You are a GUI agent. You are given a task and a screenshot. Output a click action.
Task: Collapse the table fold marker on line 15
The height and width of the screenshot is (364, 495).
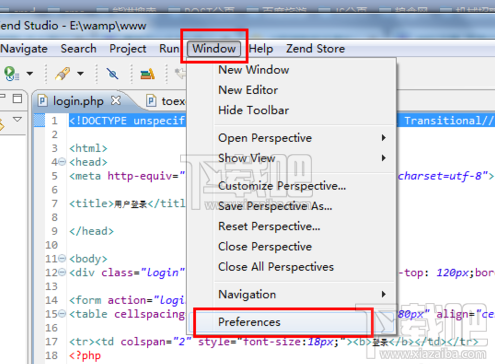click(62, 314)
